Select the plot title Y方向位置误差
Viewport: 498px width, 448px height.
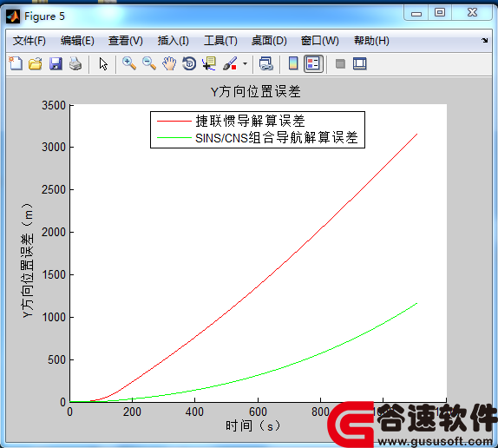pos(255,92)
